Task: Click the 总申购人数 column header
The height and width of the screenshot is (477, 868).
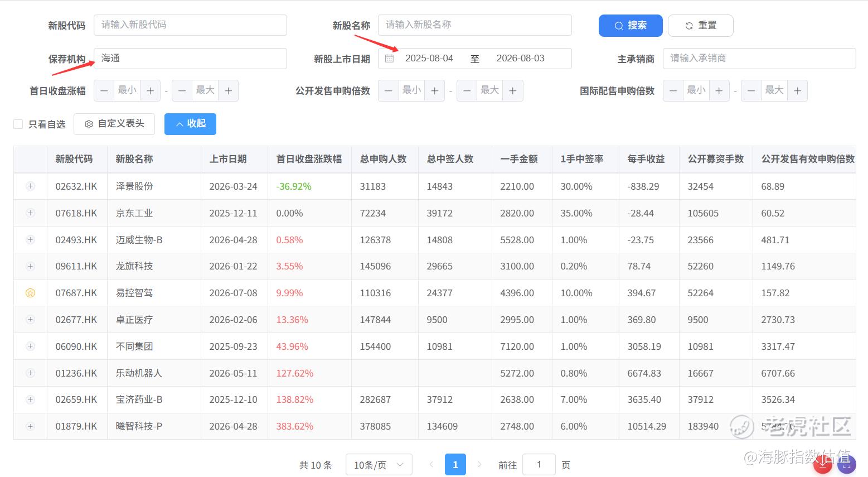Action: [x=384, y=160]
